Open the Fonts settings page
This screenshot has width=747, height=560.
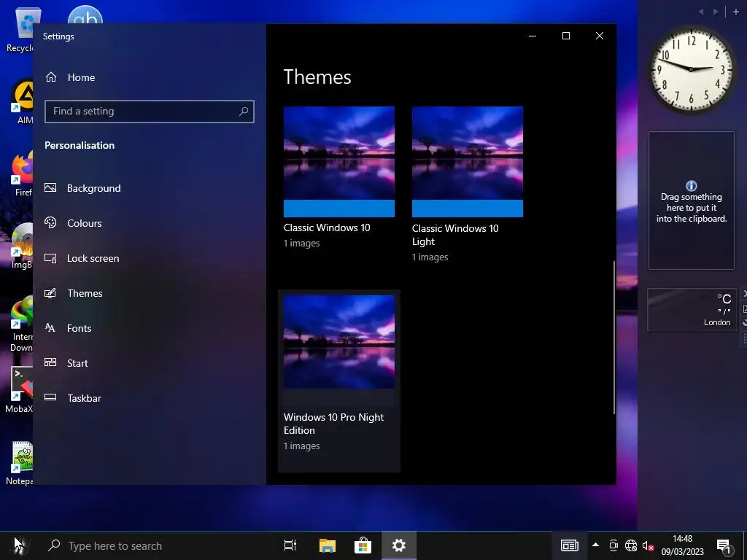point(68,328)
